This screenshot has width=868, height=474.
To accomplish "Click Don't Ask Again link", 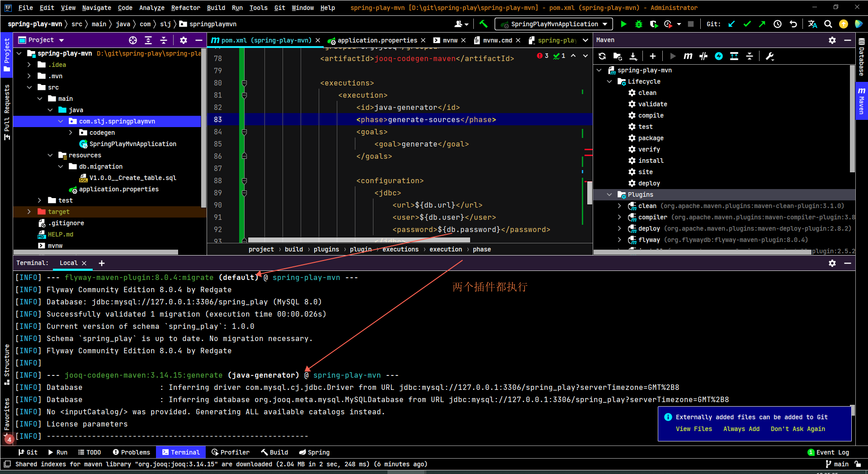I will click(x=798, y=429).
